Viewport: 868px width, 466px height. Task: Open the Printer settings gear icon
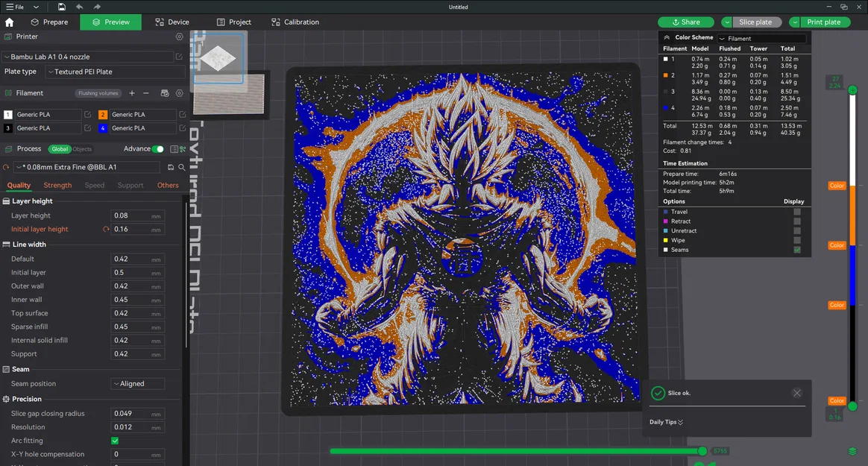pyautogui.click(x=180, y=37)
